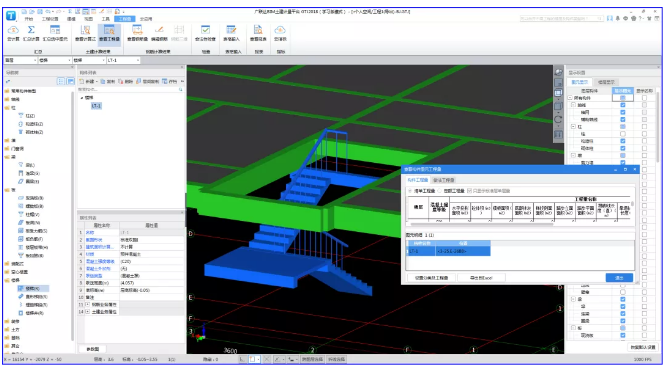Click 复制 in the component list toolbar
666x367 pixels.
(108, 81)
